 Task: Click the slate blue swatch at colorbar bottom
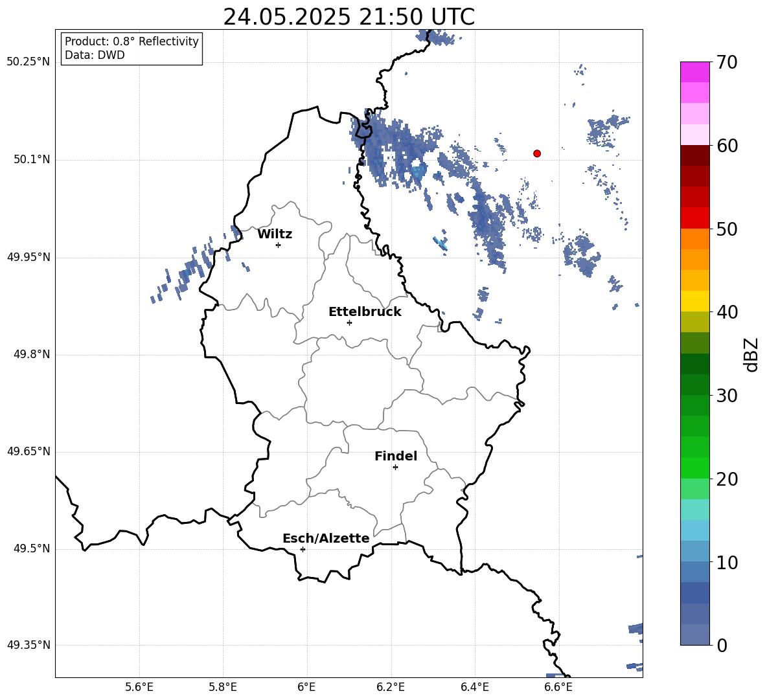[694, 635]
